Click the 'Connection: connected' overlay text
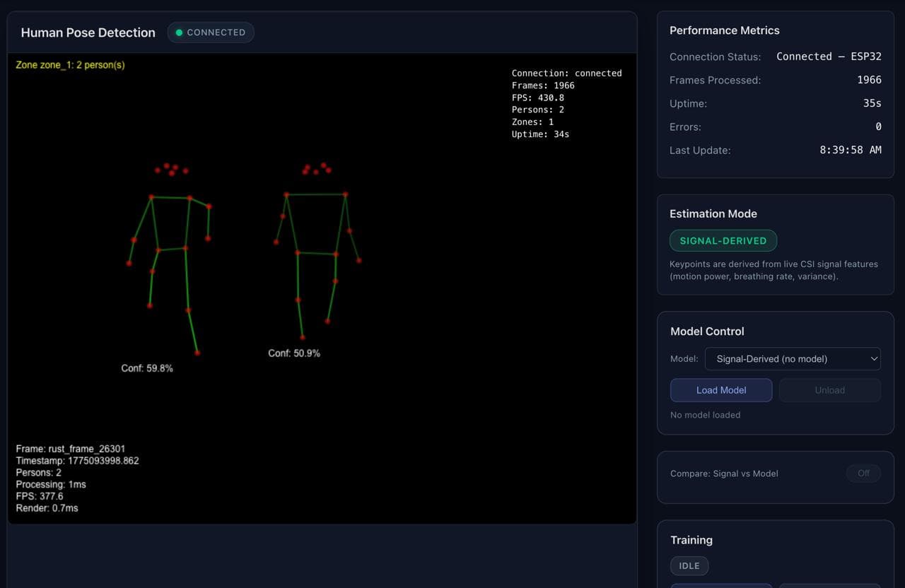The width and height of the screenshot is (905, 588). click(x=567, y=73)
